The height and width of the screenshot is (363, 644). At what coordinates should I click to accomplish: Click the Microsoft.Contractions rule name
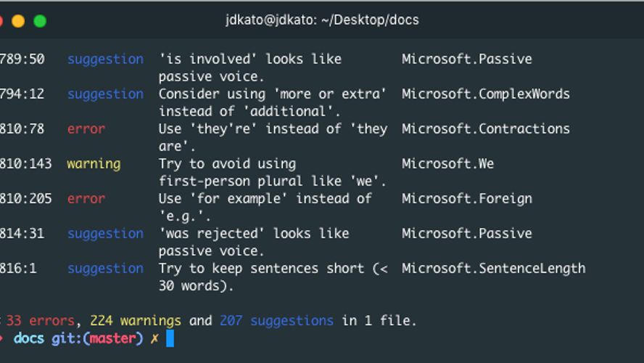485,129
